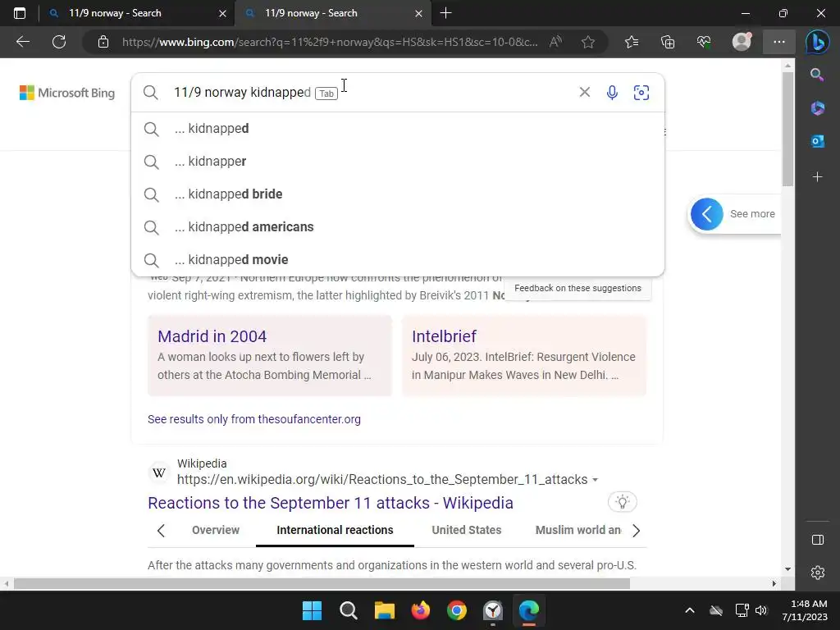Open the Collections icon

668,42
